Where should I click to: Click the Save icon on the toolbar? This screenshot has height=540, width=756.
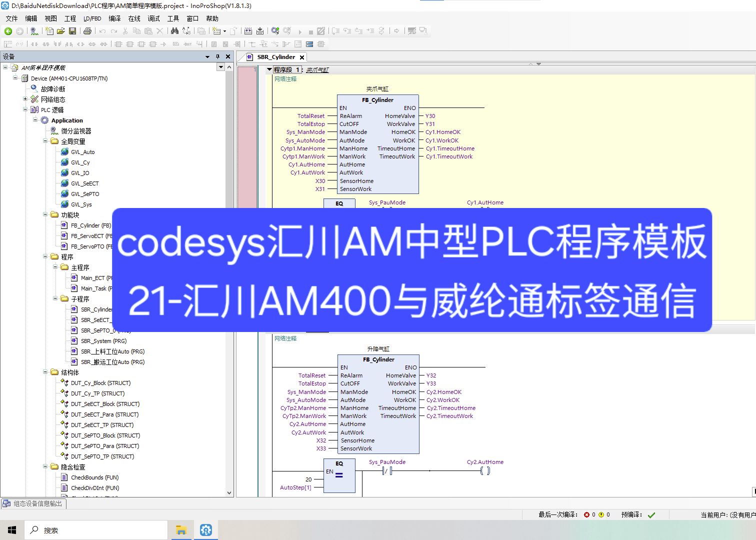pyautogui.click(x=73, y=31)
